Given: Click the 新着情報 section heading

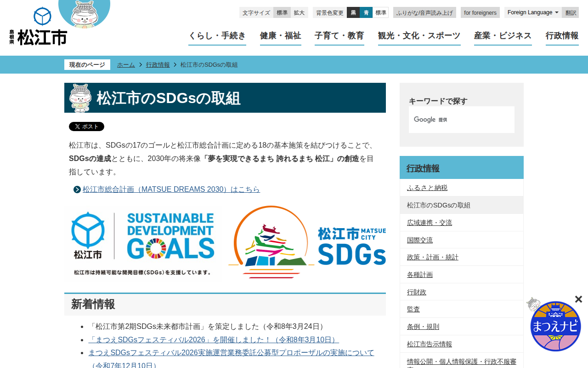Looking at the screenshot, I should point(225,305).
